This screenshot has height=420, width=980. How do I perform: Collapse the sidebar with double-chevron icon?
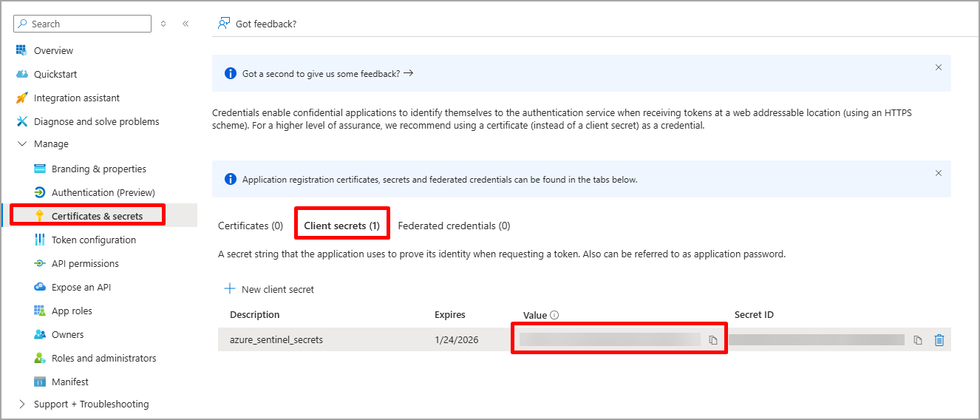point(186,24)
